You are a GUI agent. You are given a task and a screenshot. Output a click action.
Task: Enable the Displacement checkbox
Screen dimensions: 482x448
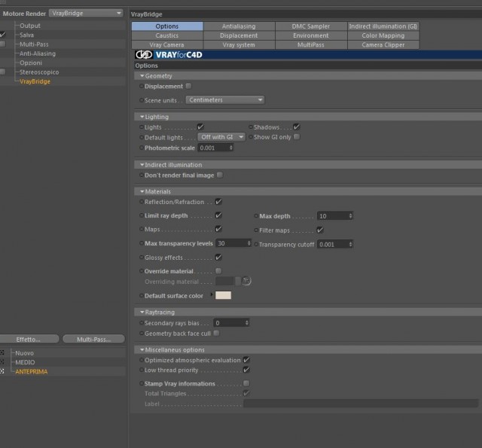pyautogui.click(x=189, y=86)
